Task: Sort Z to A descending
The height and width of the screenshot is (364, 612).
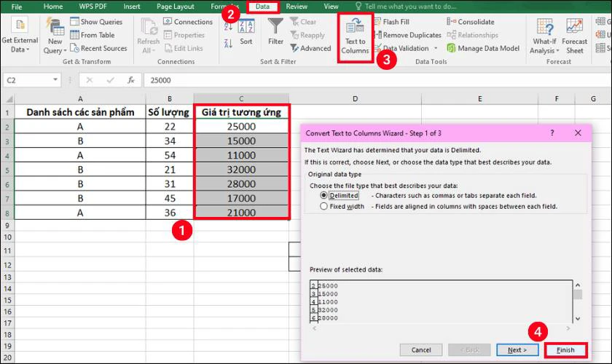Action: [228, 43]
